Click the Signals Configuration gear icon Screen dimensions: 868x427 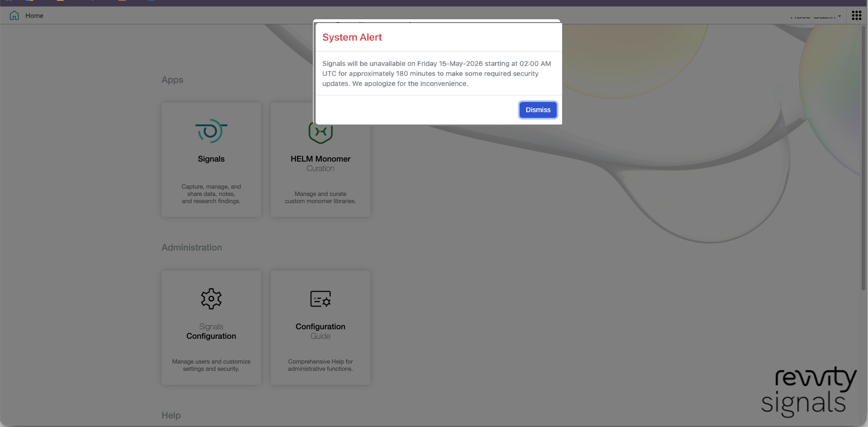click(211, 299)
